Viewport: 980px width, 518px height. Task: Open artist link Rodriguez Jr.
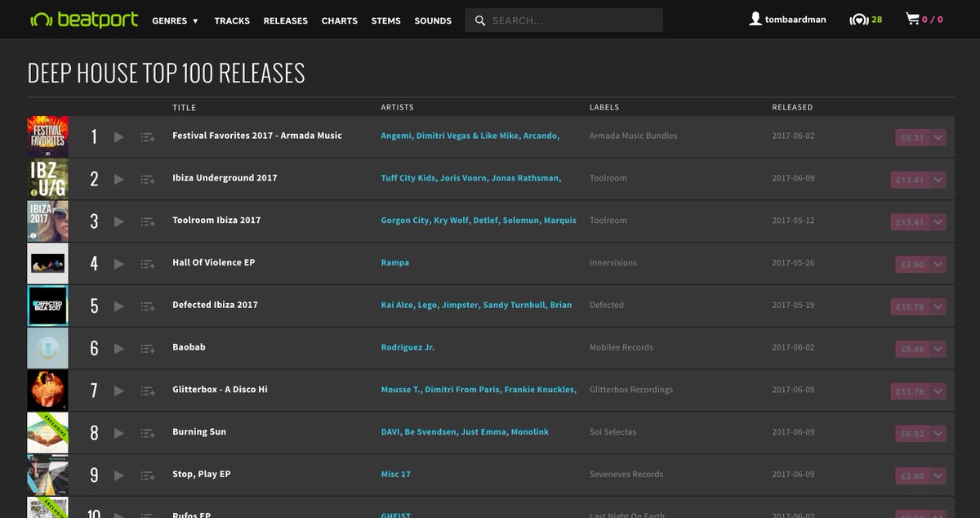pyautogui.click(x=408, y=347)
